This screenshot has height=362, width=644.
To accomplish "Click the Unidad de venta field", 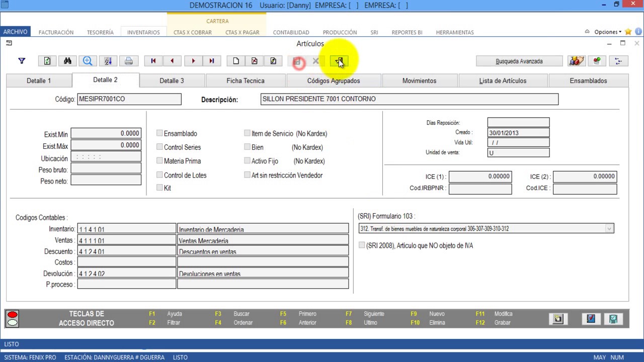I will pyautogui.click(x=518, y=152).
